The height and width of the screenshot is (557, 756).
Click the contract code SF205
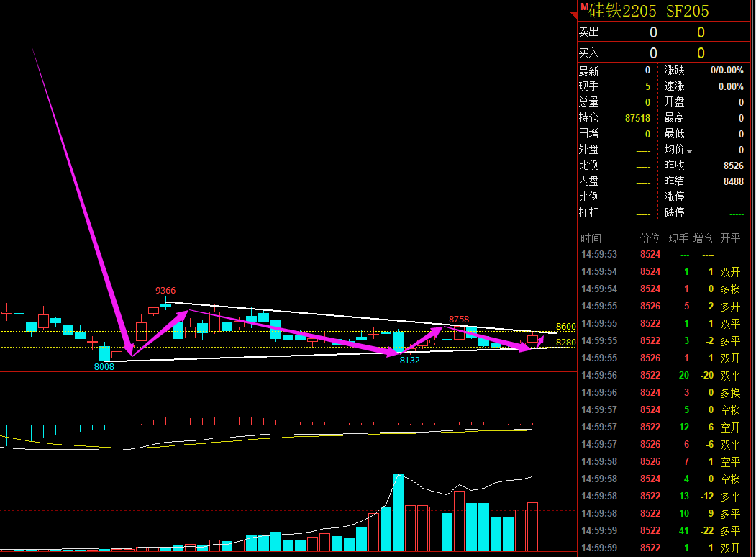click(687, 11)
